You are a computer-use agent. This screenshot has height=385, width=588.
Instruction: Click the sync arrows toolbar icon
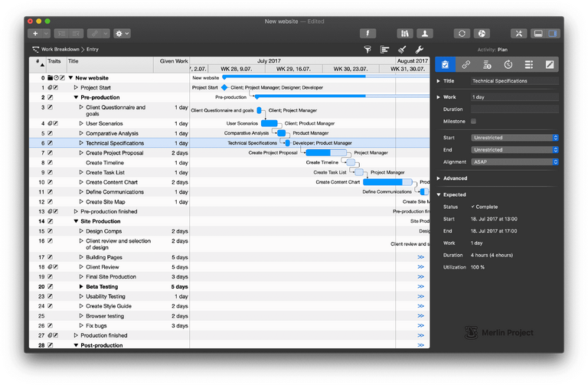point(462,34)
